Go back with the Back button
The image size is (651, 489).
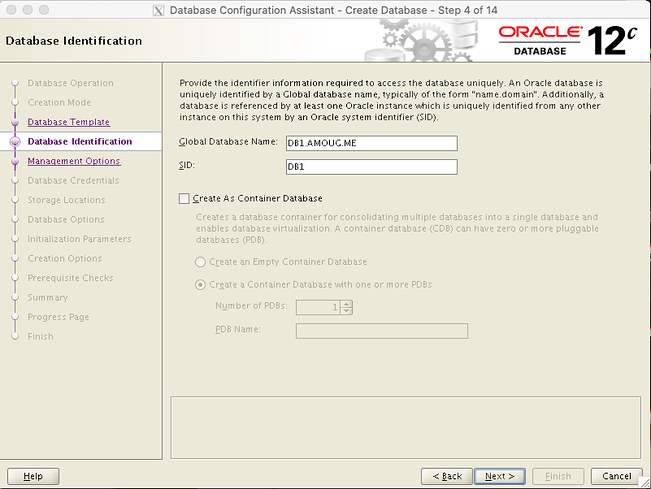(x=447, y=476)
